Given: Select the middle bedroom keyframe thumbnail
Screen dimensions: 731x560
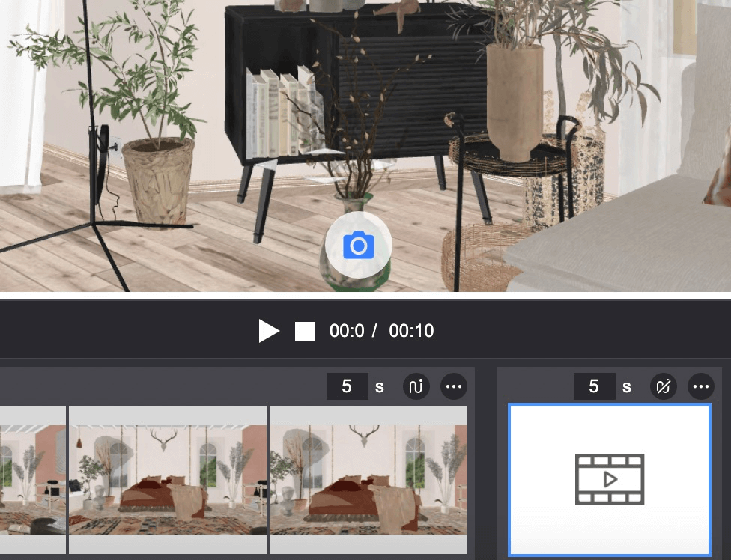Looking at the screenshot, I should pyautogui.click(x=167, y=479).
